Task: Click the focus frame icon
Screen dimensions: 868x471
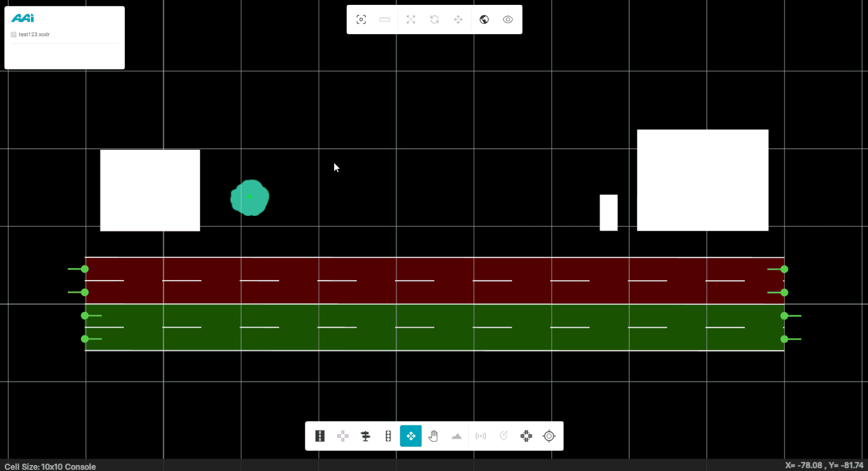Action: click(361, 20)
